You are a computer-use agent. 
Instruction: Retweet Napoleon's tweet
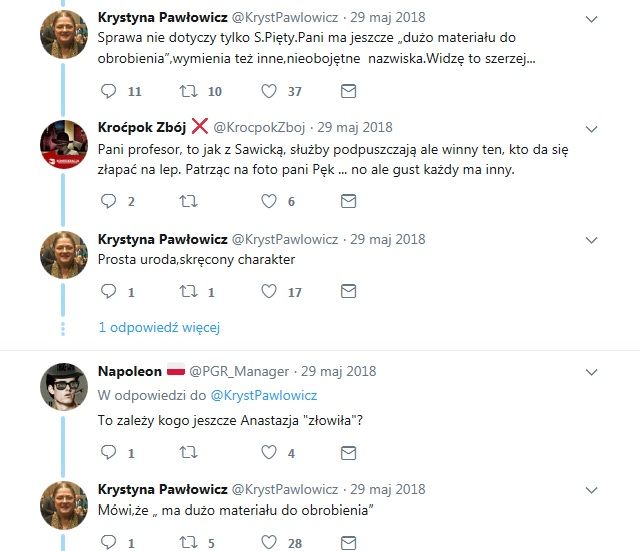click(186, 453)
